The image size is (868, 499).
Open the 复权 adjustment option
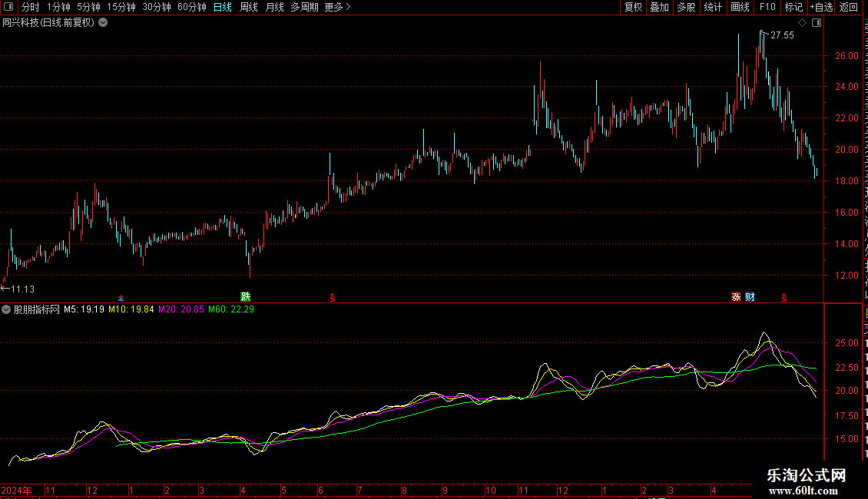tap(633, 7)
